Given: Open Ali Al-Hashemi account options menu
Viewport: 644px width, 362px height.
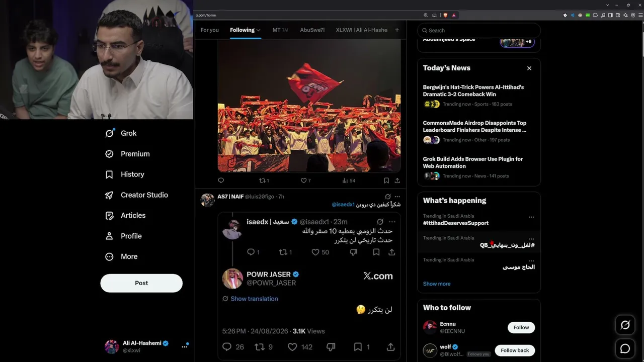Looking at the screenshot, I should tap(185, 346).
